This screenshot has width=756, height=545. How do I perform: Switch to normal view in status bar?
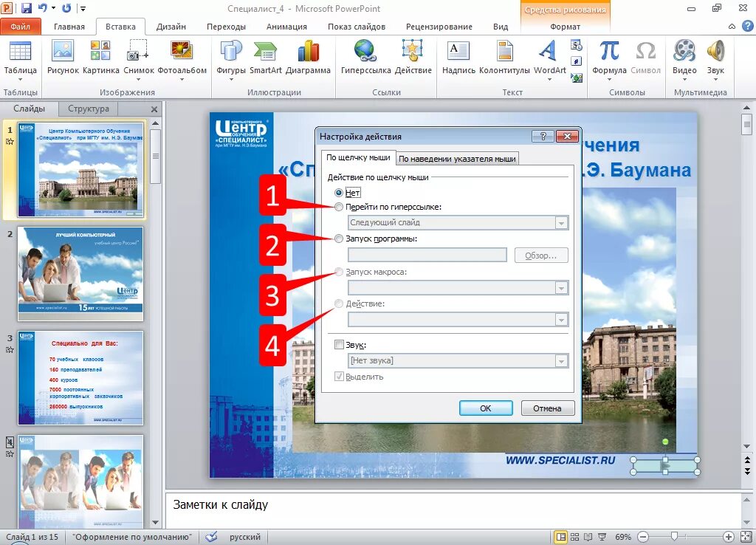[560, 536]
